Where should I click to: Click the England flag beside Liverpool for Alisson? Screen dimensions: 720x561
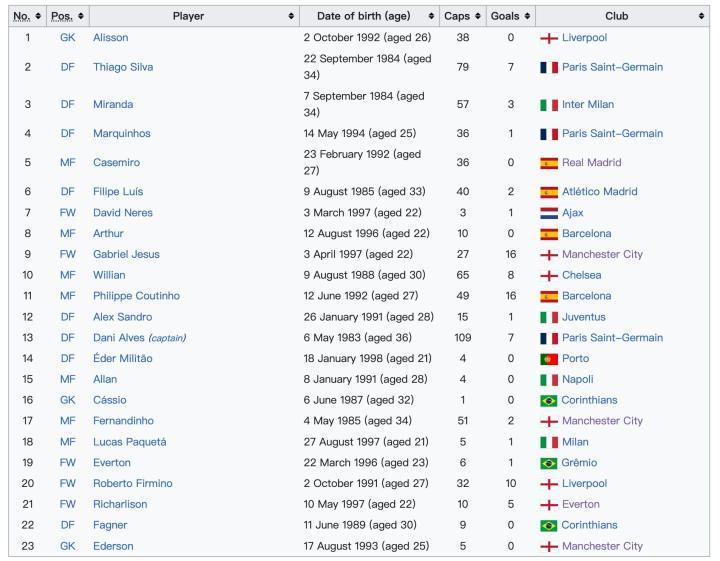click(548, 38)
